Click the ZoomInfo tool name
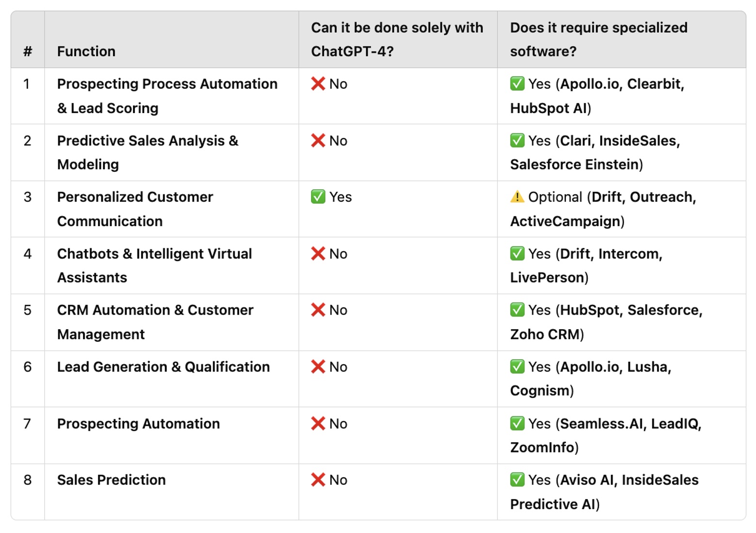Screen dimensions: 756x533 542,448
